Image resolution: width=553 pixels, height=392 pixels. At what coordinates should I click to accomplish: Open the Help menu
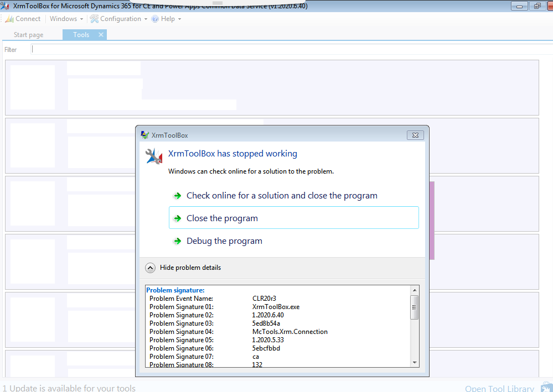(166, 19)
